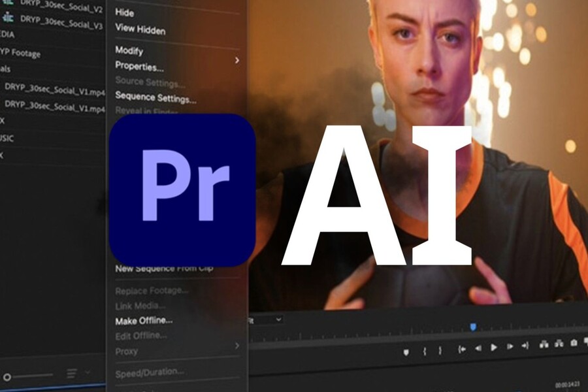Click the Add Marker shield icon
The image size is (588, 392).
tap(406, 351)
